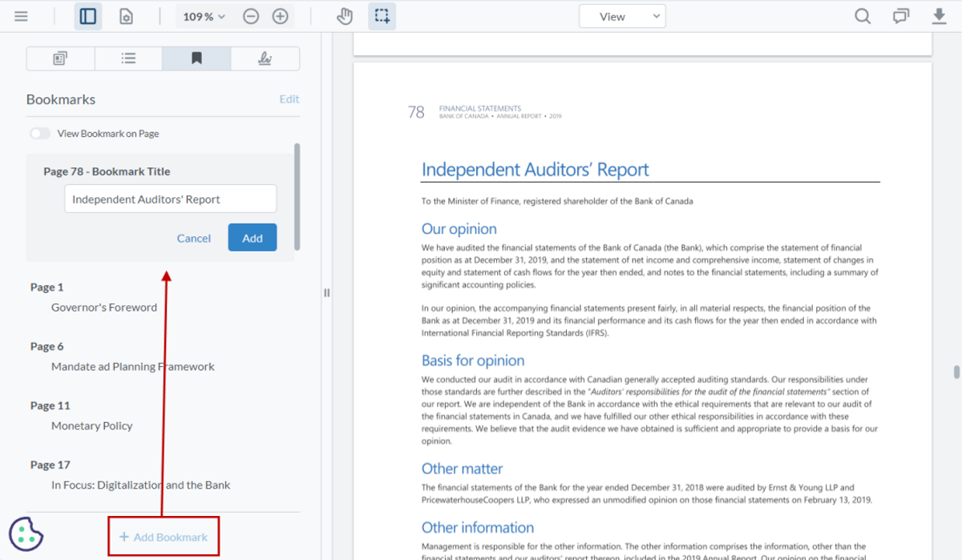
Task: Switch to the page thumbnails tab
Action: coord(60,58)
